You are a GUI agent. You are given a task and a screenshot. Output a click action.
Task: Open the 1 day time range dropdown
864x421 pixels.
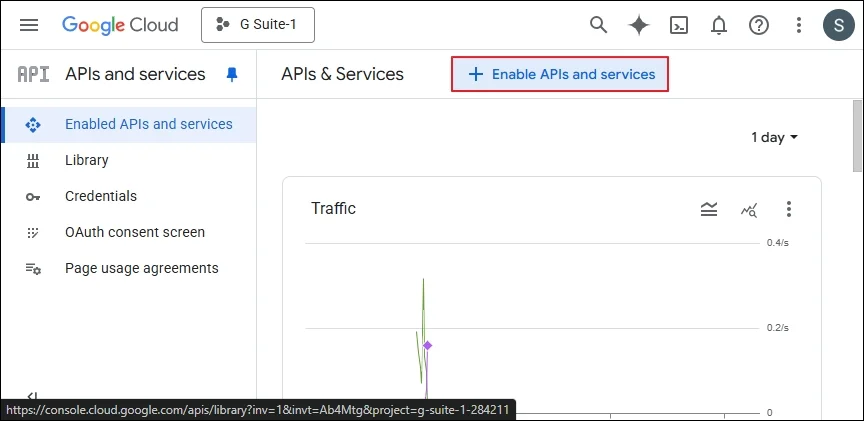click(x=774, y=137)
